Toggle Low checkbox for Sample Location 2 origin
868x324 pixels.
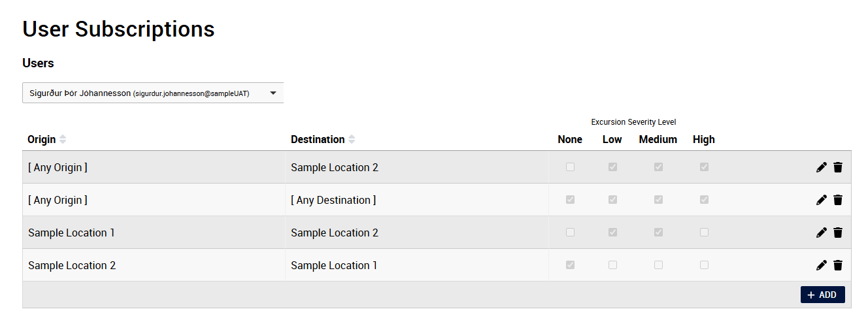pos(612,265)
